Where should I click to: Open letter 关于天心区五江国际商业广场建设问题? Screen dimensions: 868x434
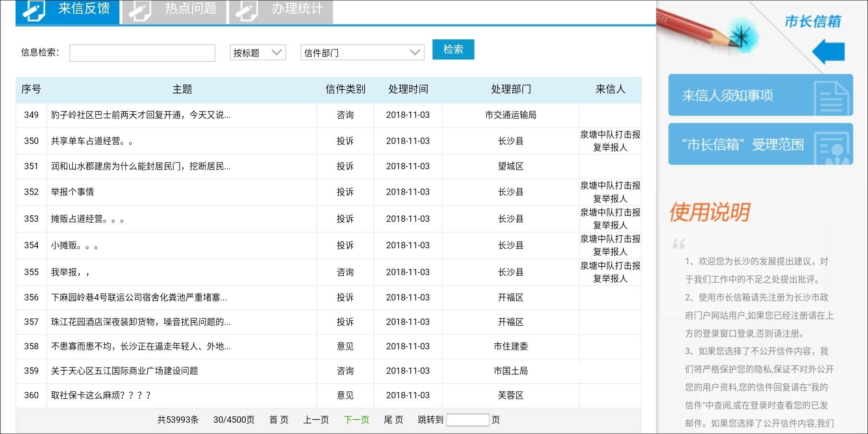click(124, 371)
